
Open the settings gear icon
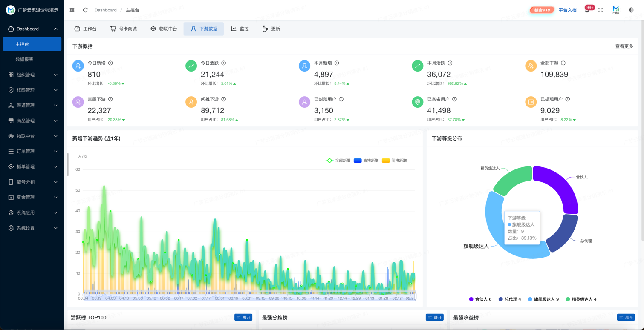point(631,10)
